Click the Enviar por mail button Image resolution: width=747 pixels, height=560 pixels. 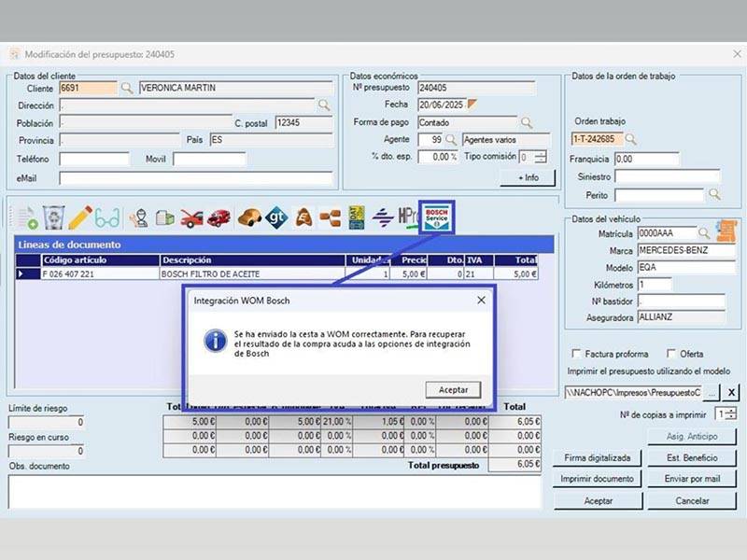tap(692, 479)
